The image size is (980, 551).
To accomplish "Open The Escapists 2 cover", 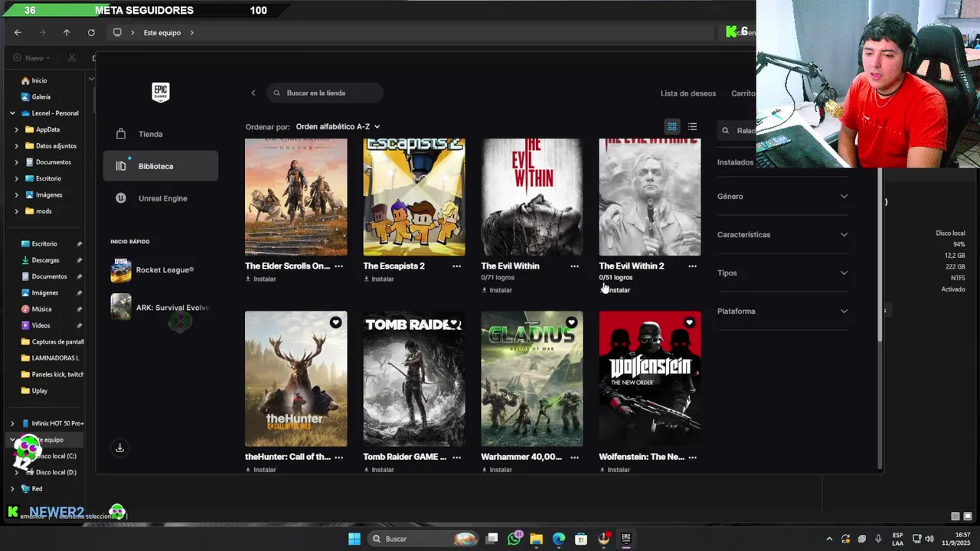I will [x=413, y=197].
